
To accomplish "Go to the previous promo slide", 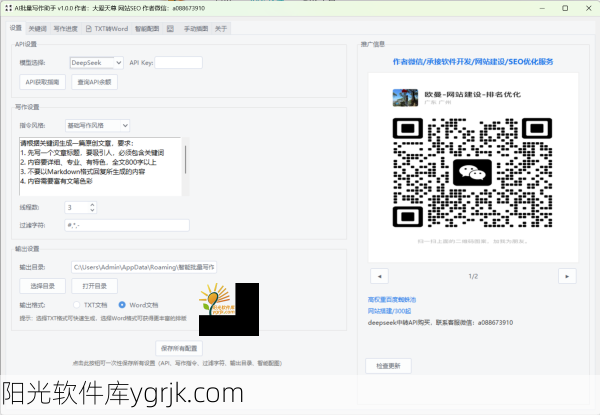I will [380, 276].
